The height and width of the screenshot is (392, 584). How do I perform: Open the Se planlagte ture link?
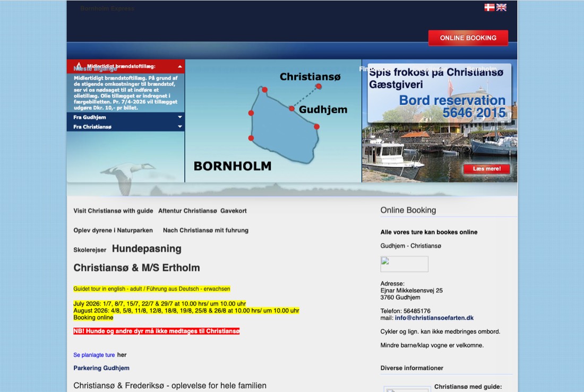click(94, 355)
